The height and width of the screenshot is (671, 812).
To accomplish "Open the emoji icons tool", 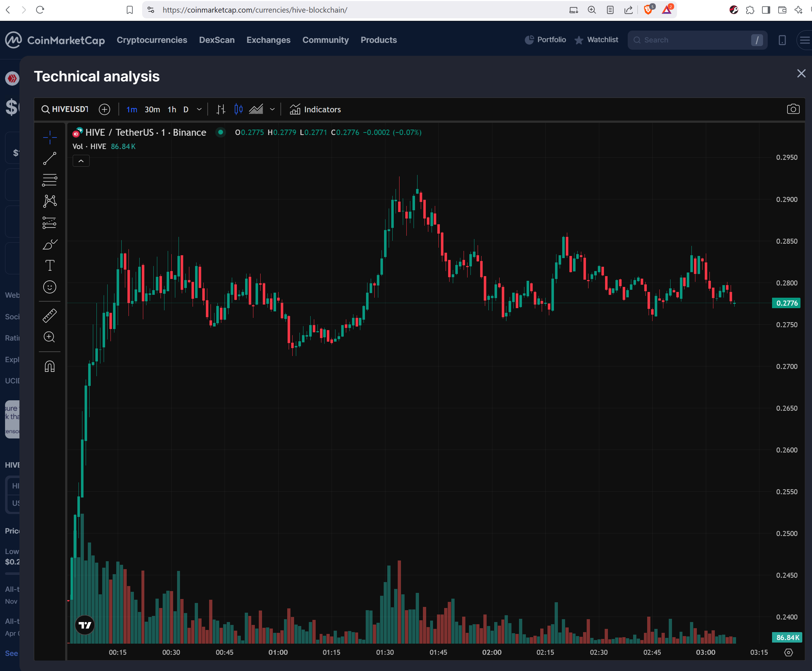I will (50, 287).
